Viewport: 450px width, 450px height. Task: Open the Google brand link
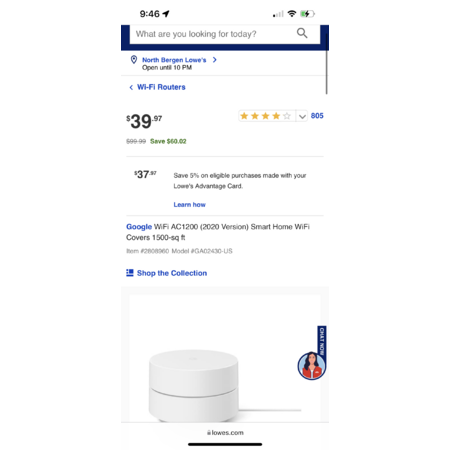139,227
